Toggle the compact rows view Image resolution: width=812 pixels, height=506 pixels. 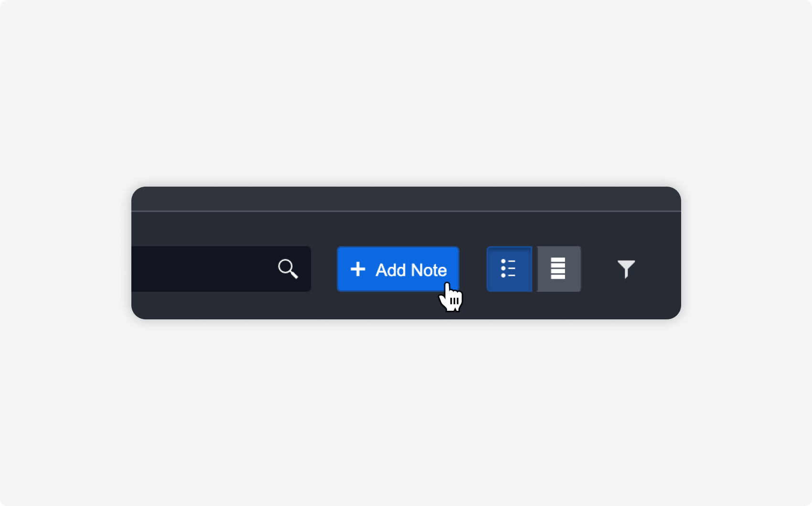559,269
